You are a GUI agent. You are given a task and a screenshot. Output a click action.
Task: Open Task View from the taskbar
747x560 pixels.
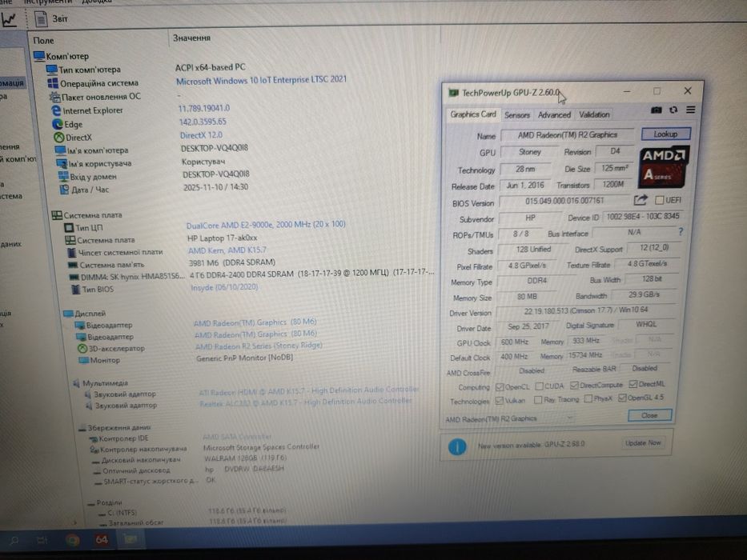click(42, 540)
